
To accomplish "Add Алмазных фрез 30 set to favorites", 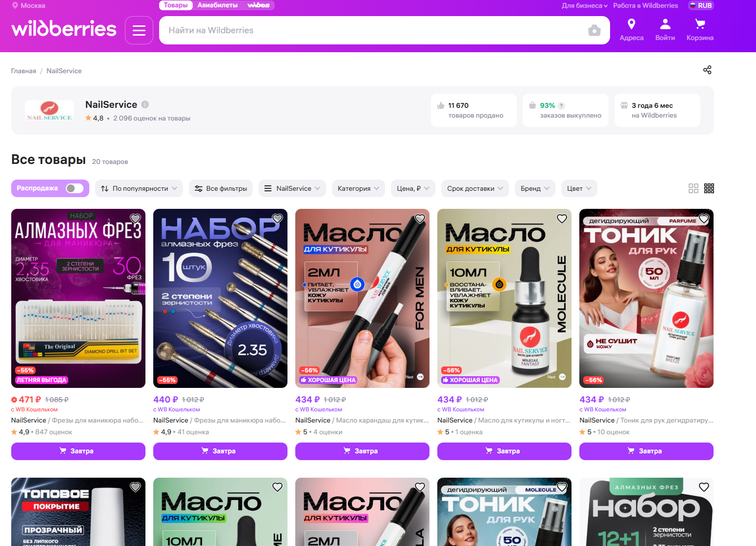I will pyautogui.click(x=135, y=219).
